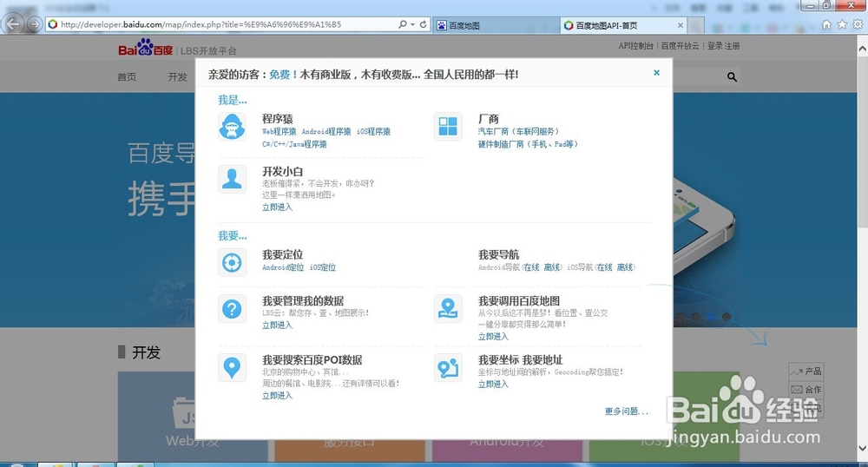Open the 百度开放云 link

click(680, 46)
